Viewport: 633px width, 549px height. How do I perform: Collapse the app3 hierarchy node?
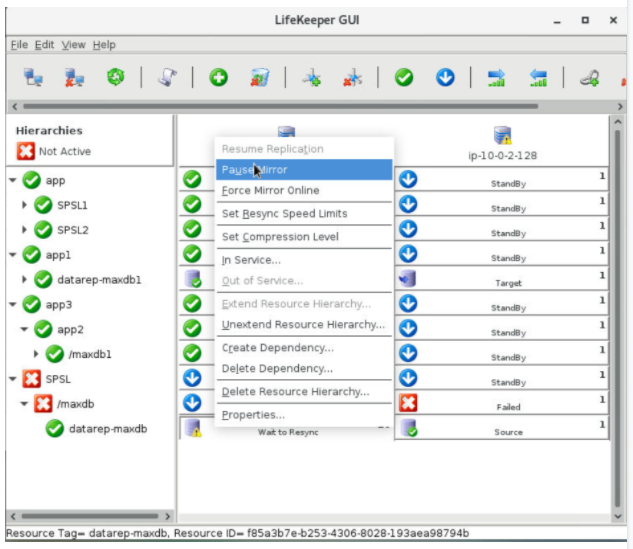coord(13,304)
